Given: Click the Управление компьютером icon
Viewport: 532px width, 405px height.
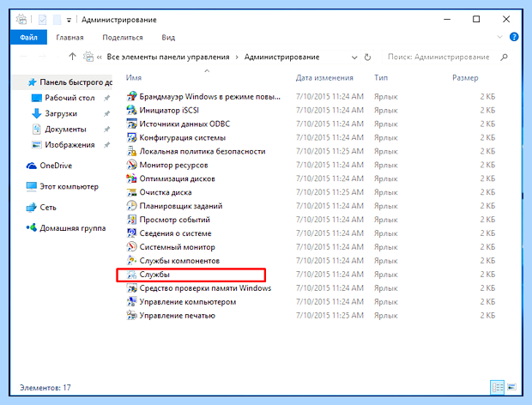Looking at the screenshot, I should point(131,301).
